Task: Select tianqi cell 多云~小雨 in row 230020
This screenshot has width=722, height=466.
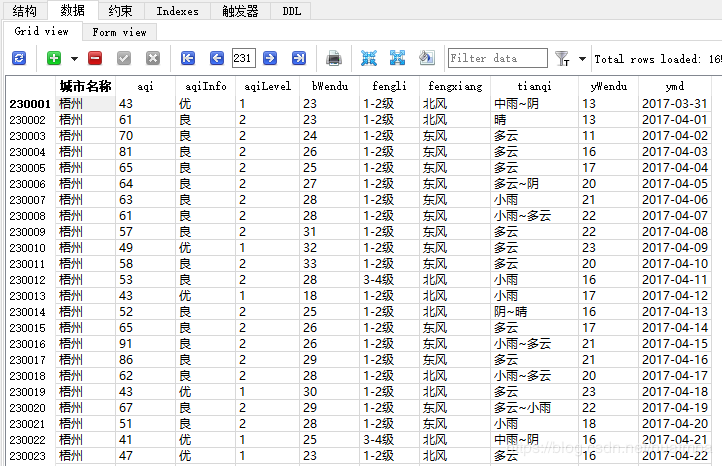Action: 535,408
